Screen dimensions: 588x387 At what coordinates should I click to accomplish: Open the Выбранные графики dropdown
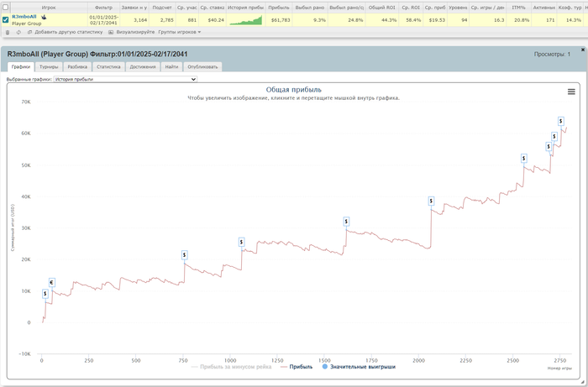[x=125, y=80]
